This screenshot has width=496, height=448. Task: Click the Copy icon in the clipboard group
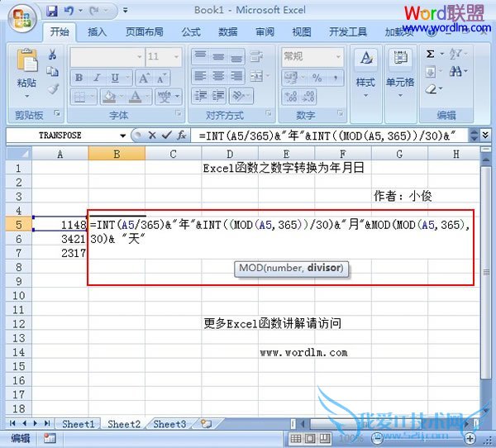(x=53, y=72)
